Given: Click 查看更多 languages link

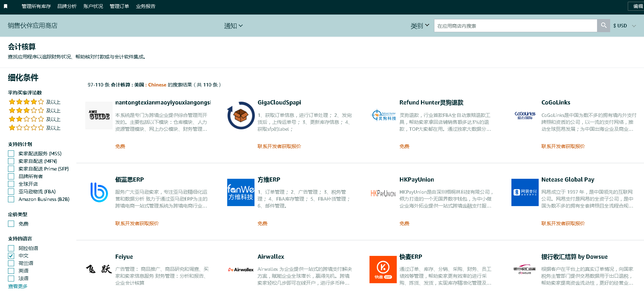Looking at the screenshot, I should 18,286.
